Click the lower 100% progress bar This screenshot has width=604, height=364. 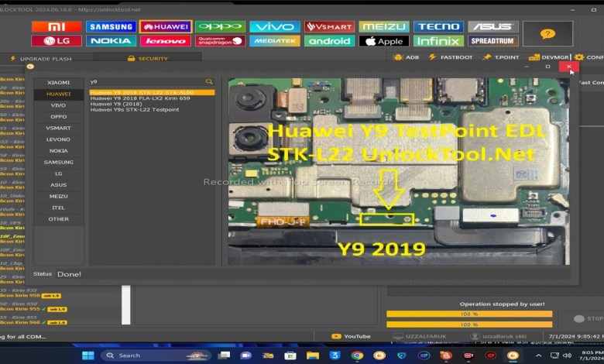(469, 325)
